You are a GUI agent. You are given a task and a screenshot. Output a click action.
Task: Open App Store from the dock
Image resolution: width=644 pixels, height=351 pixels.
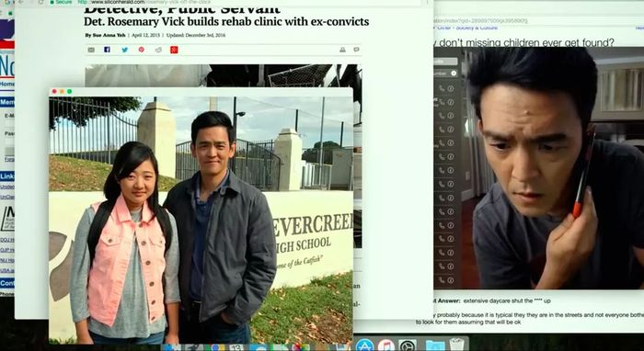point(364,345)
